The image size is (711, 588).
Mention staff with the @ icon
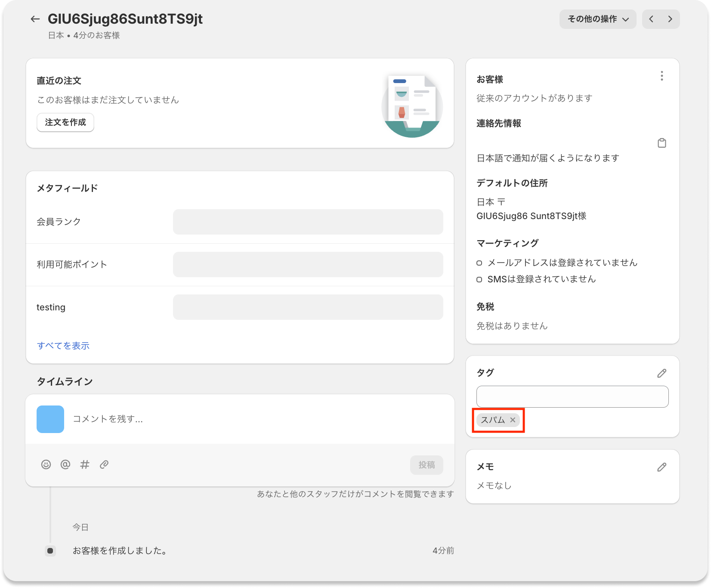tap(65, 464)
